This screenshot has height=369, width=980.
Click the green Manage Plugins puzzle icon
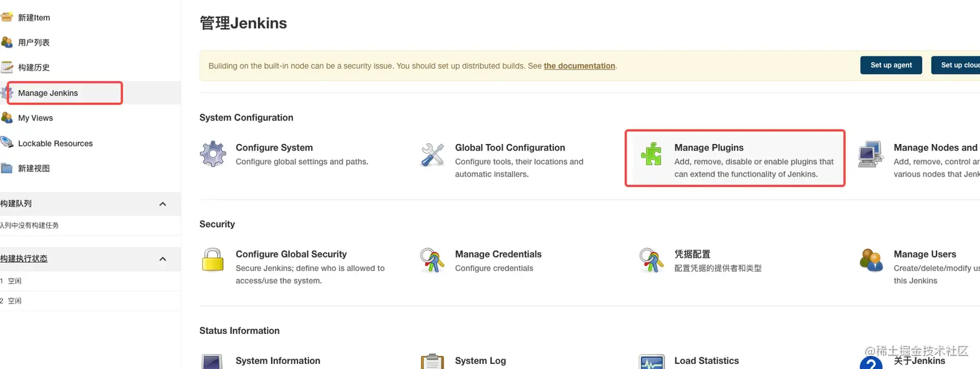pos(651,154)
